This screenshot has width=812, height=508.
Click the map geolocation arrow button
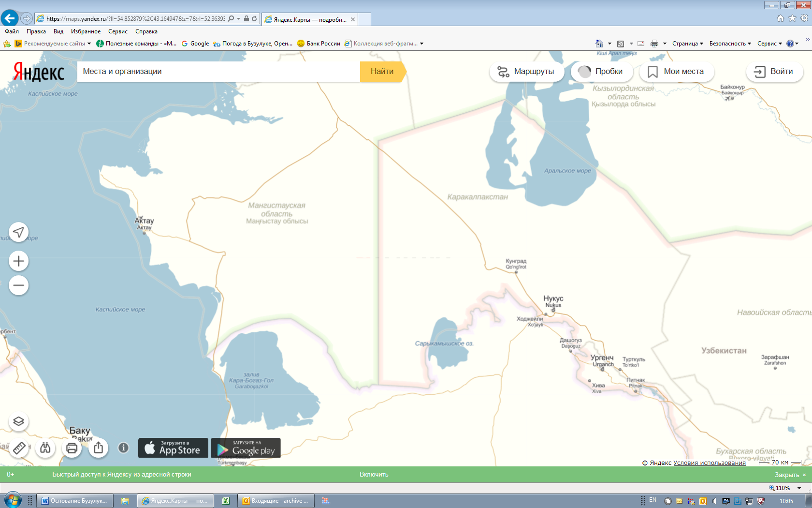coord(19,232)
